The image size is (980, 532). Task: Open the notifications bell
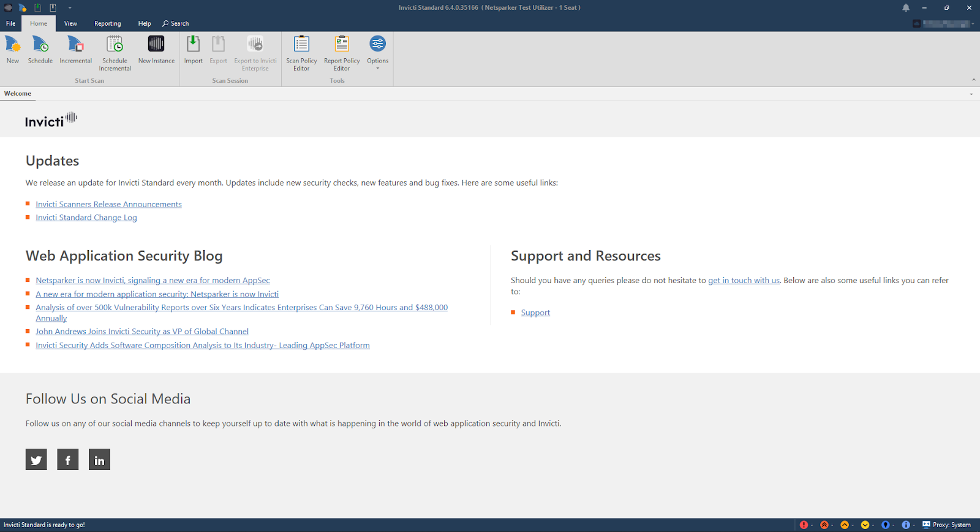pos(906,8)
